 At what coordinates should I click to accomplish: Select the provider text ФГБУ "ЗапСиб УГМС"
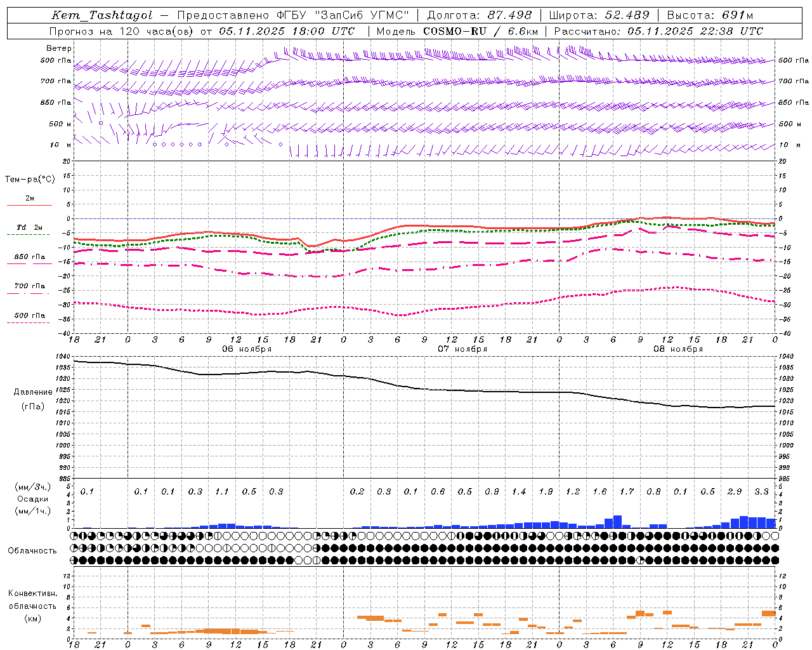[x=343, y=15]
